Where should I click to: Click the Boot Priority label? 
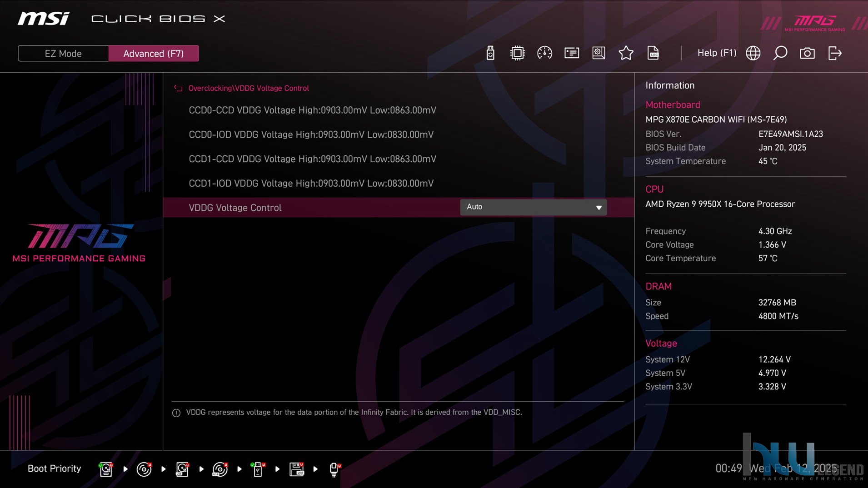click(x=54, y=468)
